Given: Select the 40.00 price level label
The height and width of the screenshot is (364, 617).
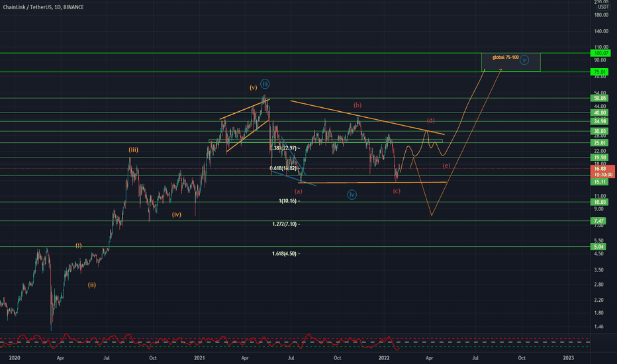Looking at the screenshot, I should (600, 113).
